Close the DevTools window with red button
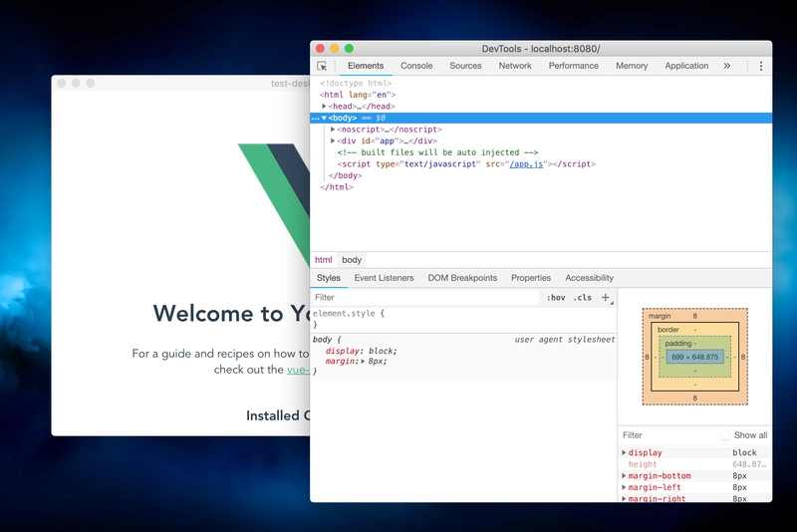797x532 pixels. [320, 48]
